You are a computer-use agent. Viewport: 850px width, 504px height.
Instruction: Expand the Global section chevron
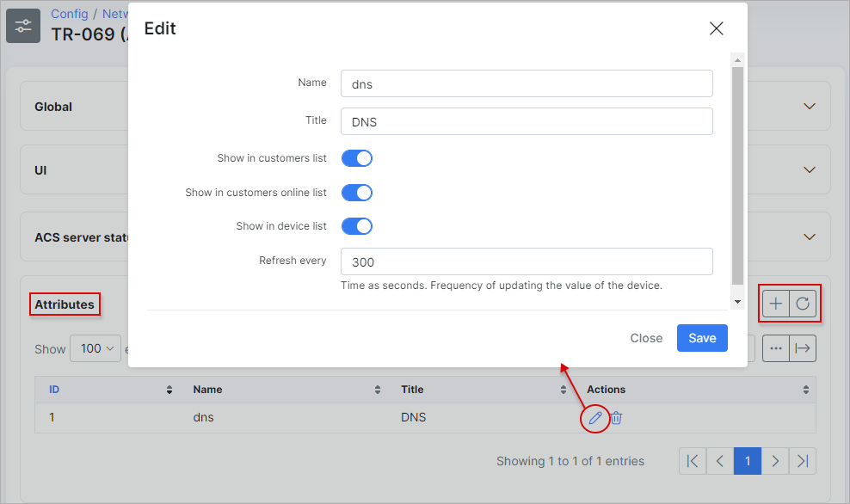point(810,107)
